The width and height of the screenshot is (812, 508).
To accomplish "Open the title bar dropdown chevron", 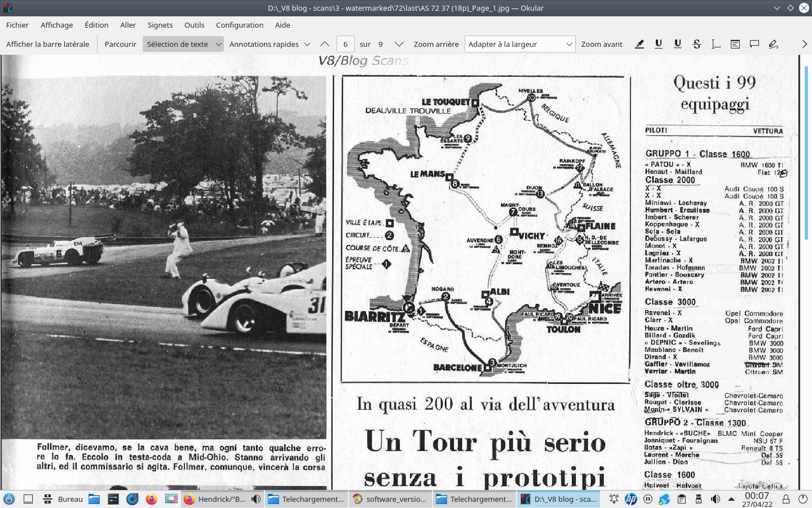I will [x=777, y=8].
